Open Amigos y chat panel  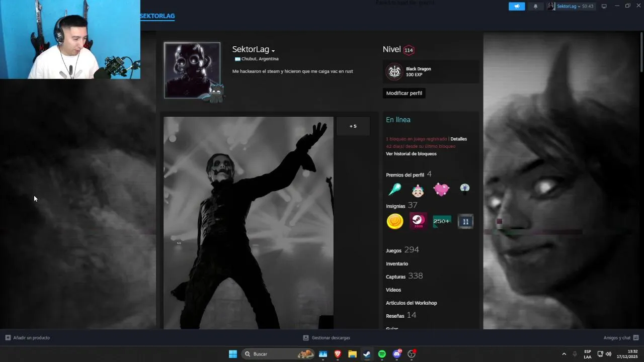coord(621,338)
